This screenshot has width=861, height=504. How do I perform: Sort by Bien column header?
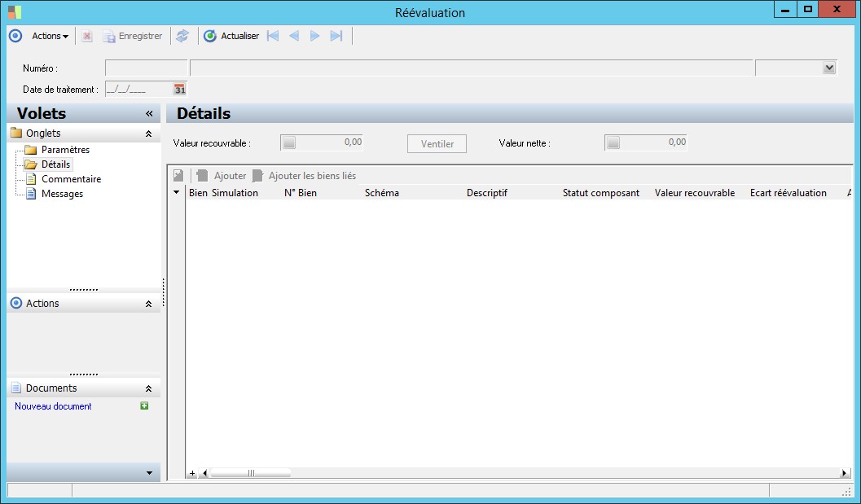coord(198,193)
